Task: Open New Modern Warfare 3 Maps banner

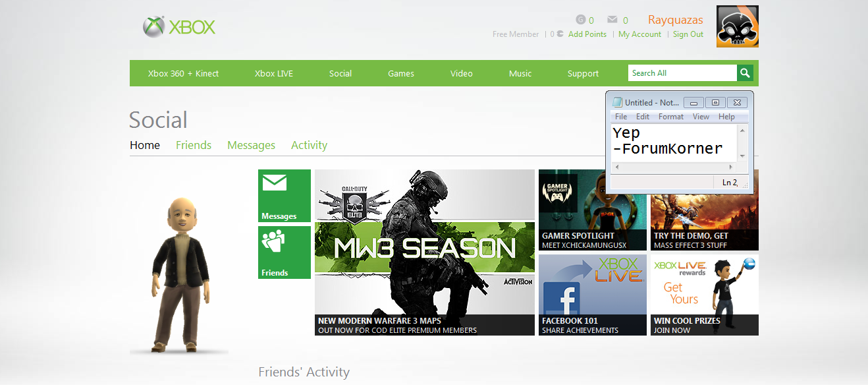Action: (x=425, y=252)
